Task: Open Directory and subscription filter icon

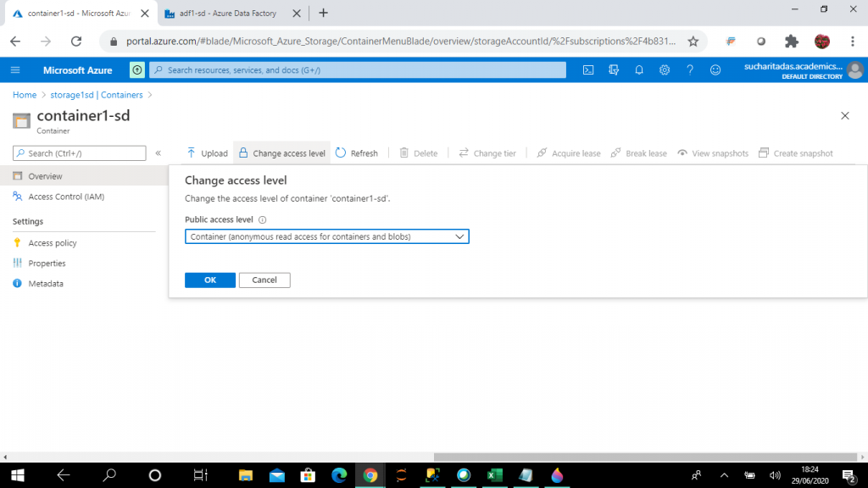Action: coord(614,70)
